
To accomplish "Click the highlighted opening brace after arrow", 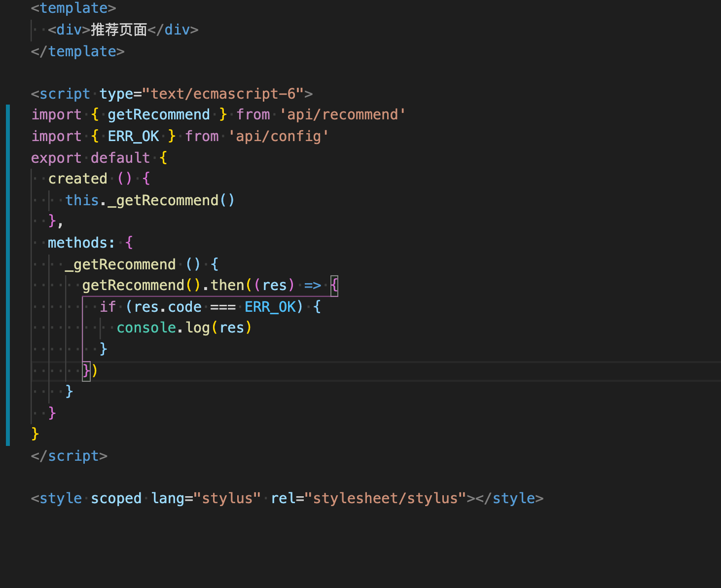I will (334, 285).
